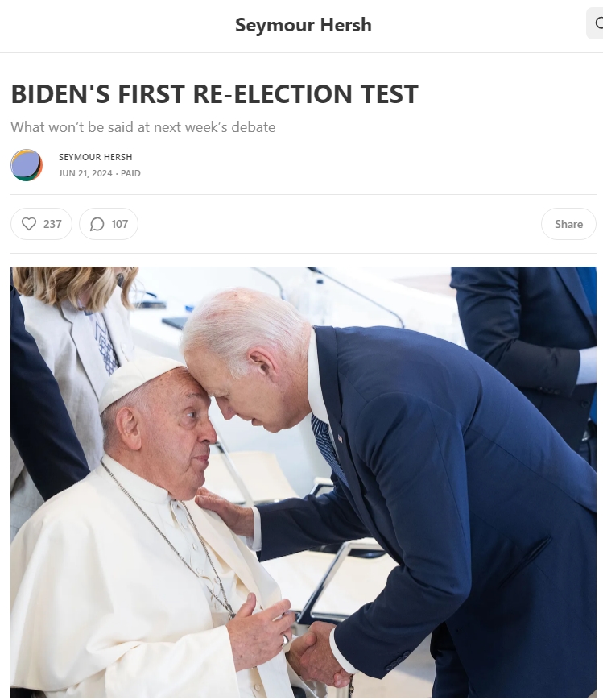
Task: Click the 107 comments count
Action: (x=120, y=224)
